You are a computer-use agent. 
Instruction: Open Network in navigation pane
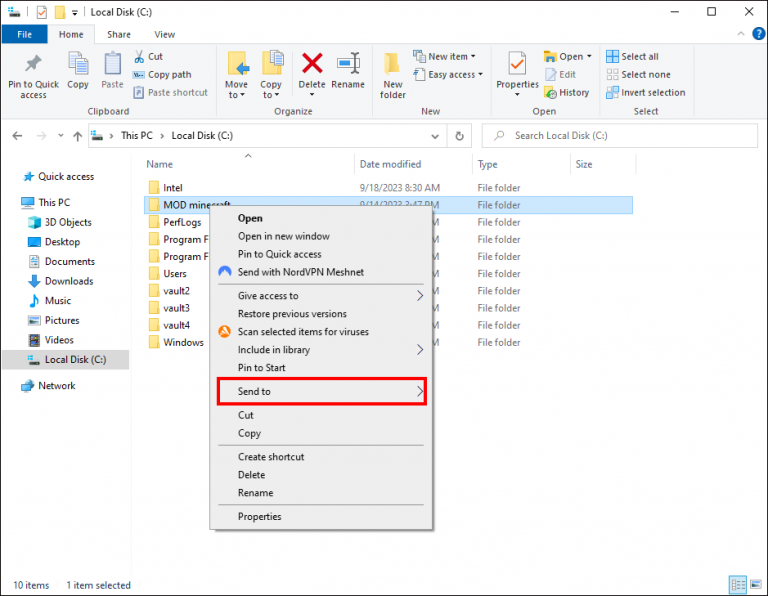49,386
